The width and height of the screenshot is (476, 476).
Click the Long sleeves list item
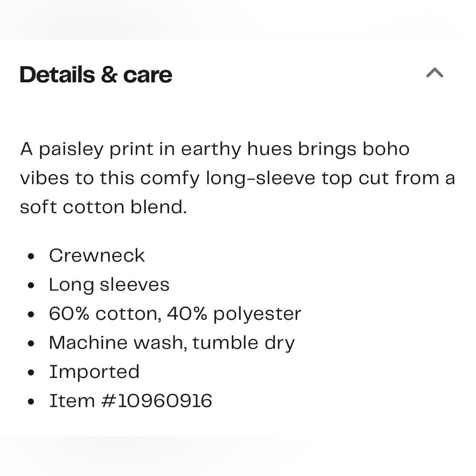[x=109, y=285]
